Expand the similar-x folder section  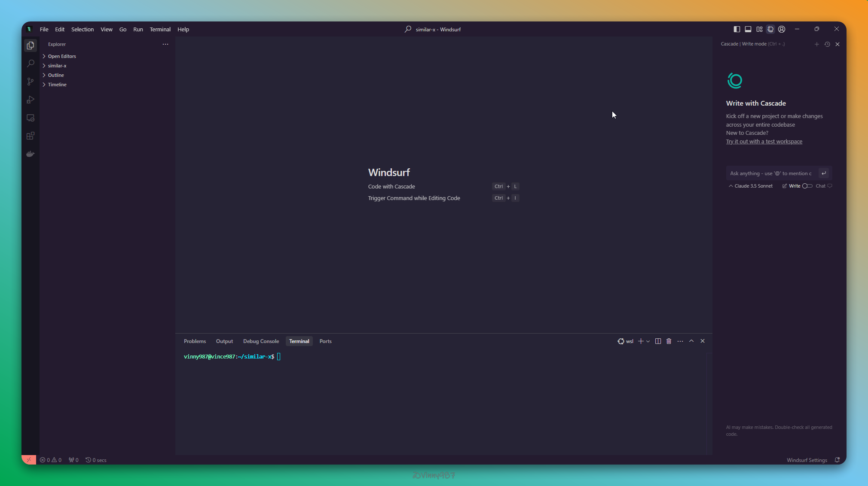click(x=57, y=66)
